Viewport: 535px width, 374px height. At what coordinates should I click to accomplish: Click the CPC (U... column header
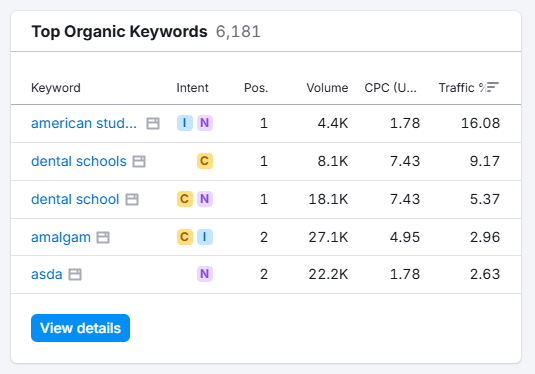point(391,88)
